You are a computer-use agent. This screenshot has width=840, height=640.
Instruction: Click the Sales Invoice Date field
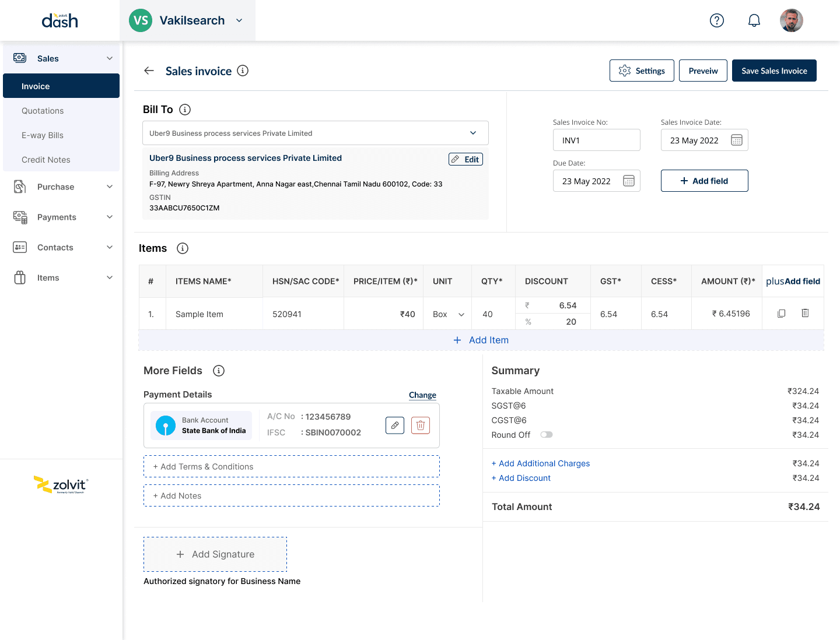pos(704,140)
